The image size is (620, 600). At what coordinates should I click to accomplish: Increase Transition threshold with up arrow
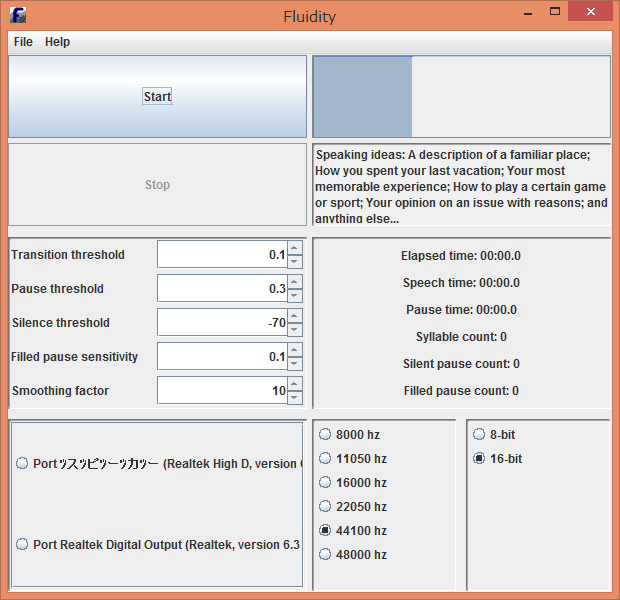point(295,248)
